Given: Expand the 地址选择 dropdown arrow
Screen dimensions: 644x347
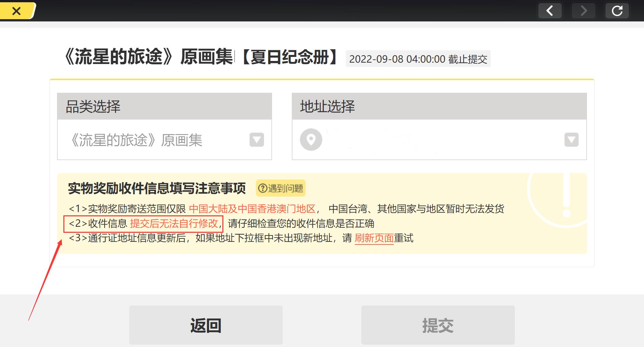Looking at the screenshot, I should coord(571,140).
